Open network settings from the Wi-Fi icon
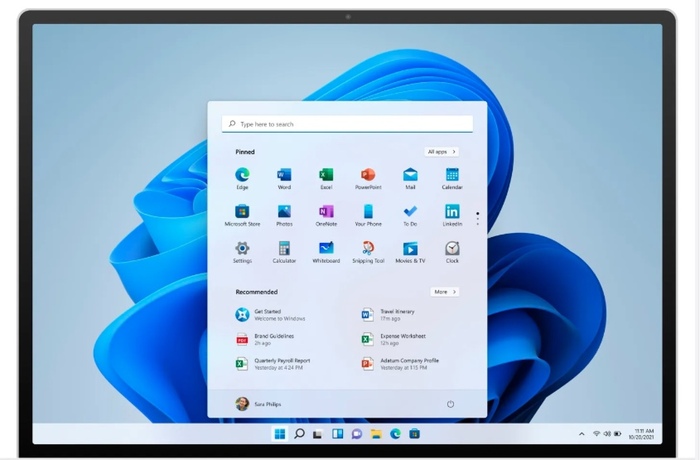 pos(596,434)
